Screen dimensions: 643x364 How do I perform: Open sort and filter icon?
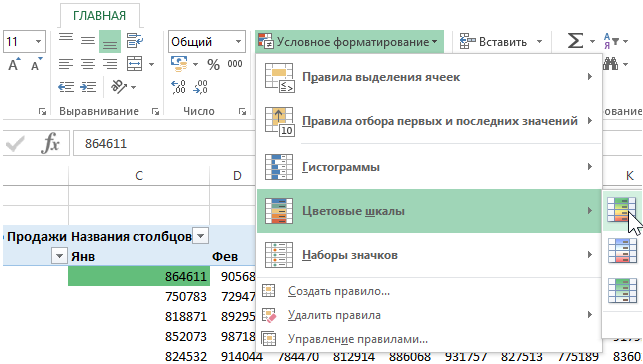coord(611,41)
